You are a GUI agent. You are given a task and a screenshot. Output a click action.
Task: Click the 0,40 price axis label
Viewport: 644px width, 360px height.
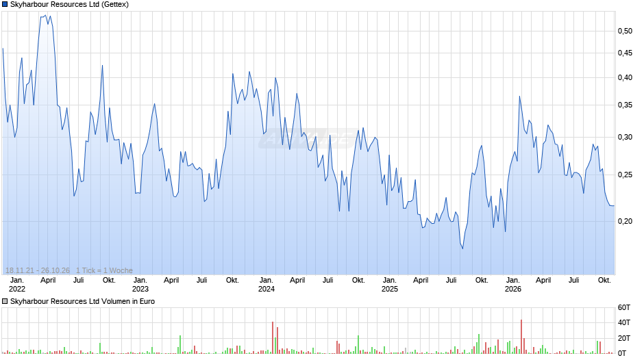coord(625,77)
